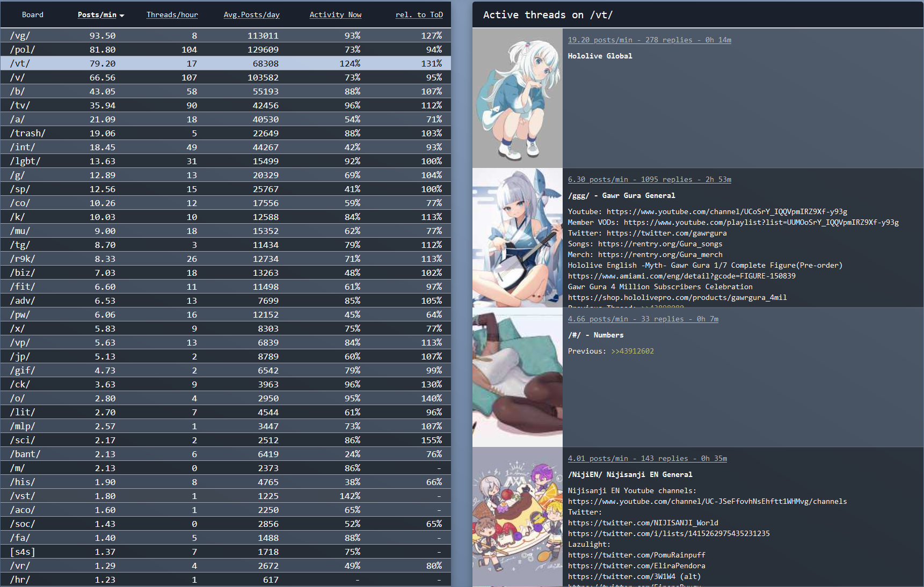Screen dimensions: 924x587
Task: Select the /sp/ board row
Action: pos(225,189)
